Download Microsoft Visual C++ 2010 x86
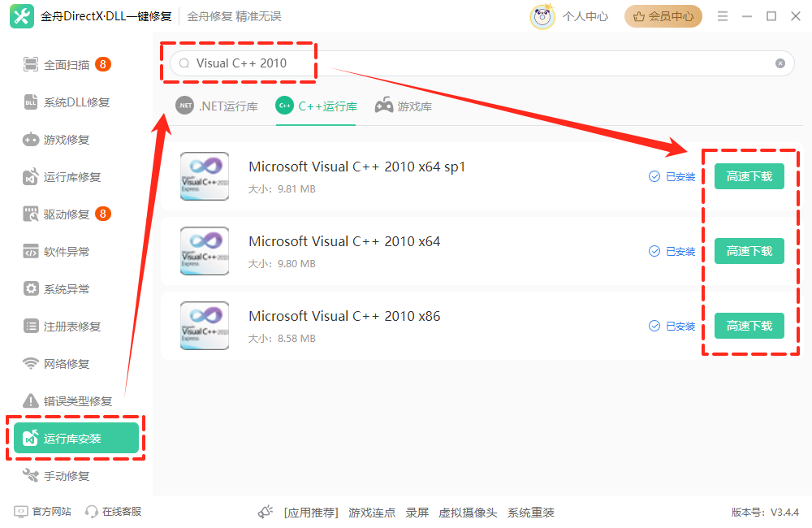Screen dimensions: 812x528 [749, 326]
